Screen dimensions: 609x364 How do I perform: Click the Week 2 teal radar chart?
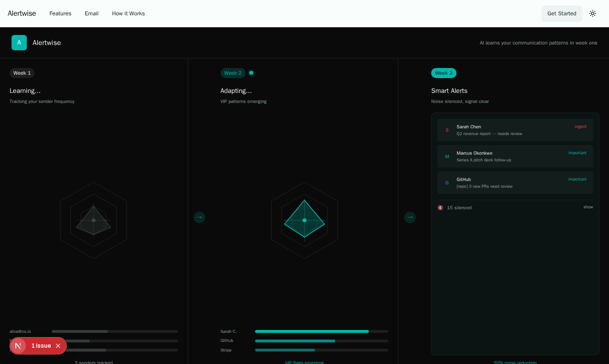pos(304,220)
